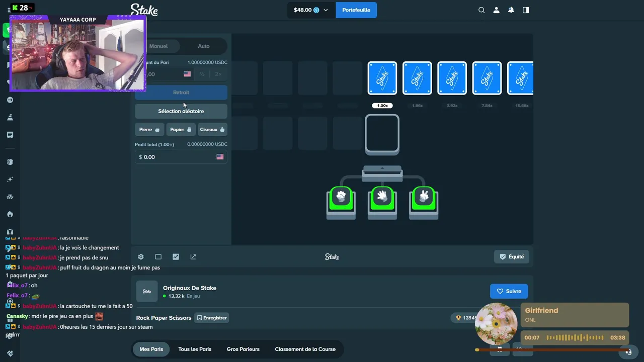This screenshot has height=362, width=644.
Task: Select the Stake card above 3.92x
Action: point(452,78)
